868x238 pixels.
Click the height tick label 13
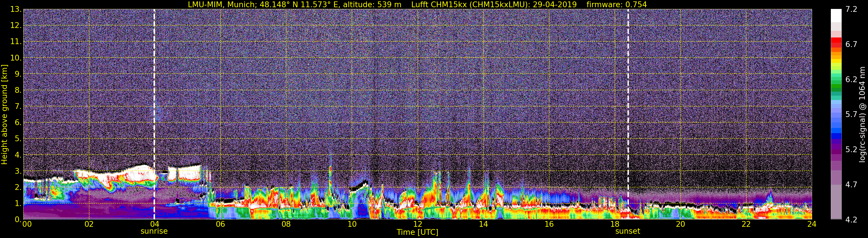tap(16, 9)
